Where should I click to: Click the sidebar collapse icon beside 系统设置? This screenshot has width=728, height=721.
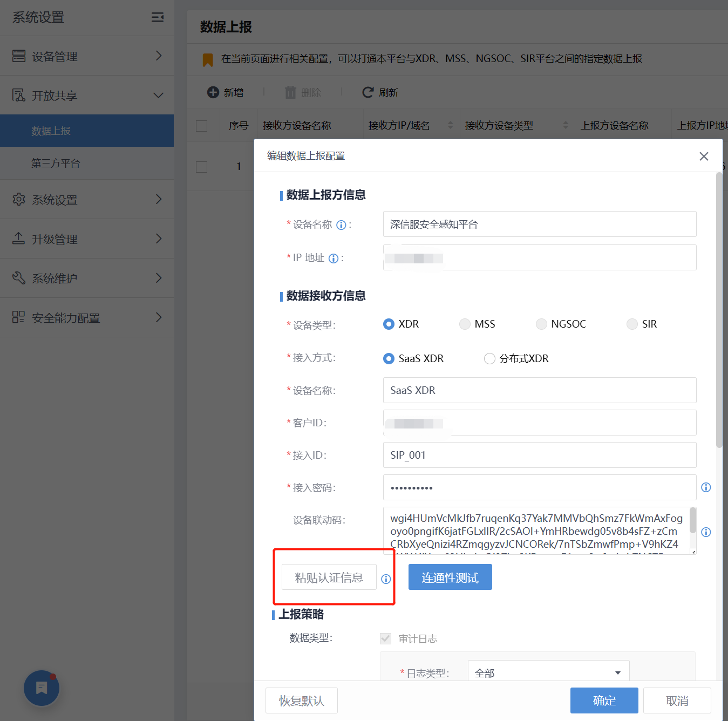pos(157,17)
